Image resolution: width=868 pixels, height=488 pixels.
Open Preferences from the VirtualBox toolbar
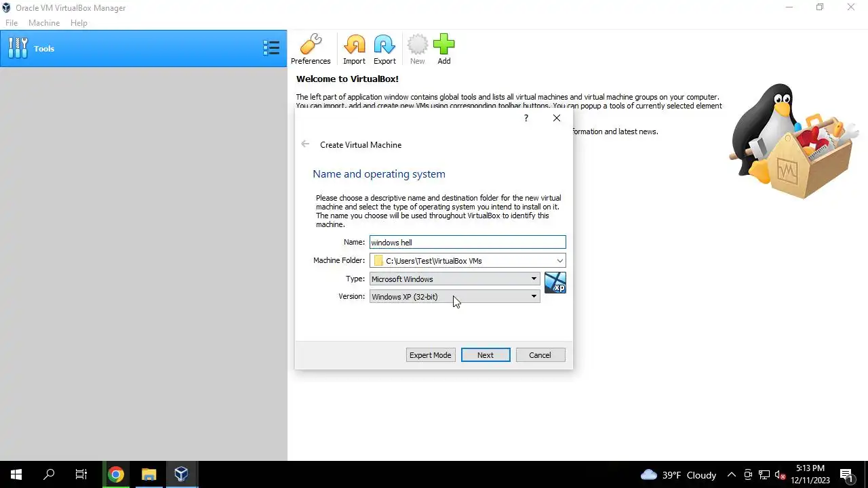click(x=311, y=49)
